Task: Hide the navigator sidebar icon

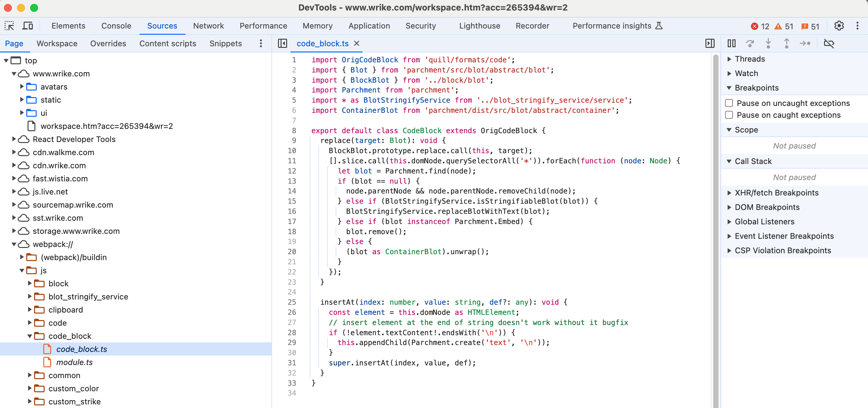Action: [282, 44]
